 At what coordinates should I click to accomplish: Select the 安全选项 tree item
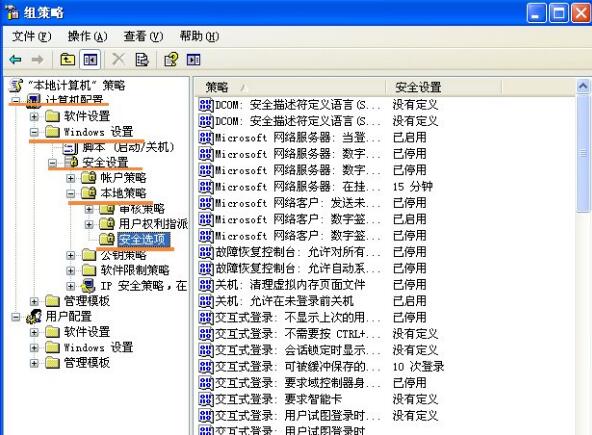143,239
